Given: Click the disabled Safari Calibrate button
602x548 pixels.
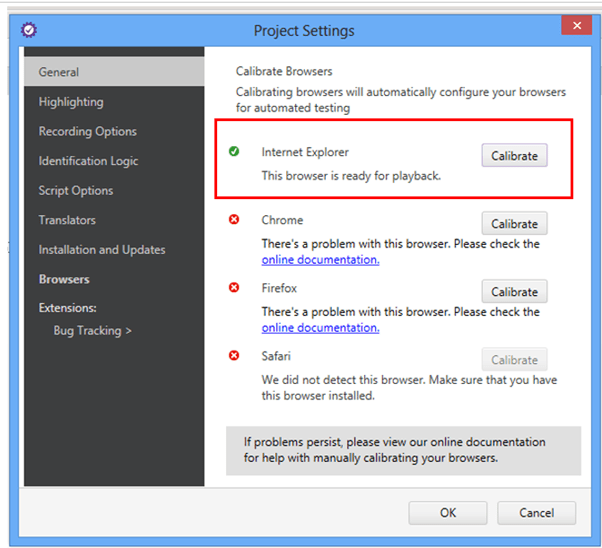Looking at the screenshot, I should click(x=514, y=360).
